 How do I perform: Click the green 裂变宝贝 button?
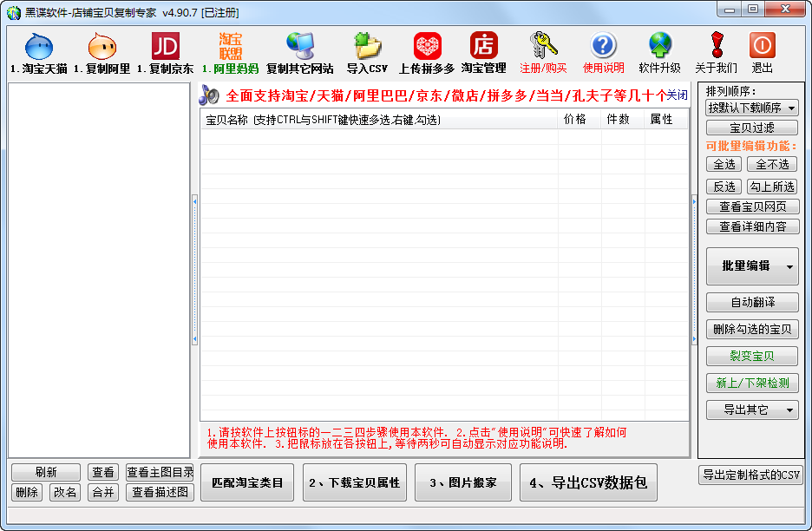pos(752,356)
